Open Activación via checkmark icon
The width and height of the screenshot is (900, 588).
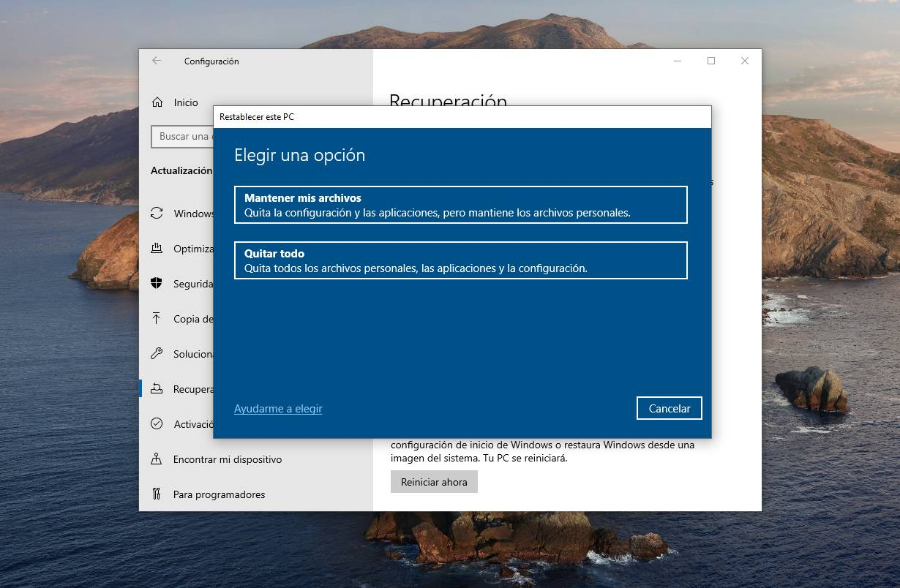tap(157, 424)
